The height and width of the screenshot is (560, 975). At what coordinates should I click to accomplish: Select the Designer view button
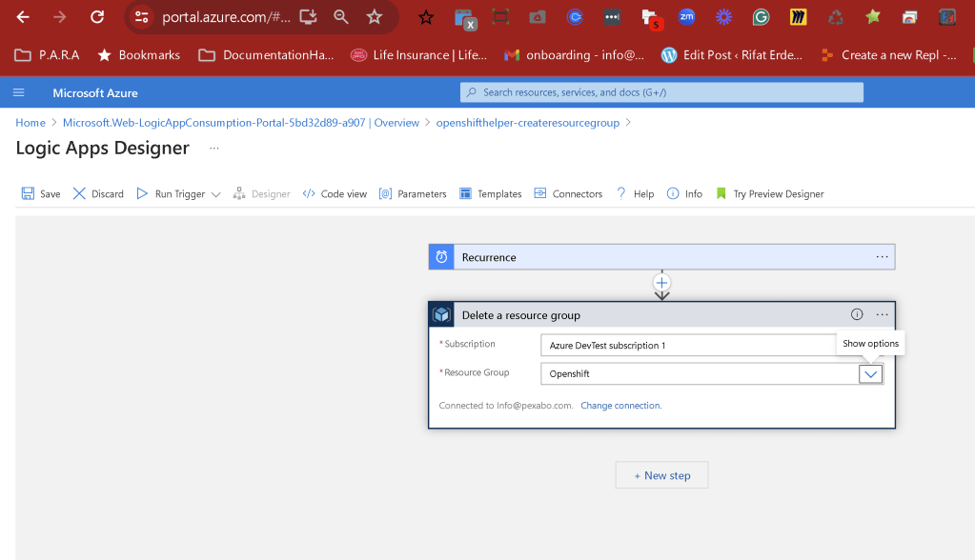[x=262, y=194]
